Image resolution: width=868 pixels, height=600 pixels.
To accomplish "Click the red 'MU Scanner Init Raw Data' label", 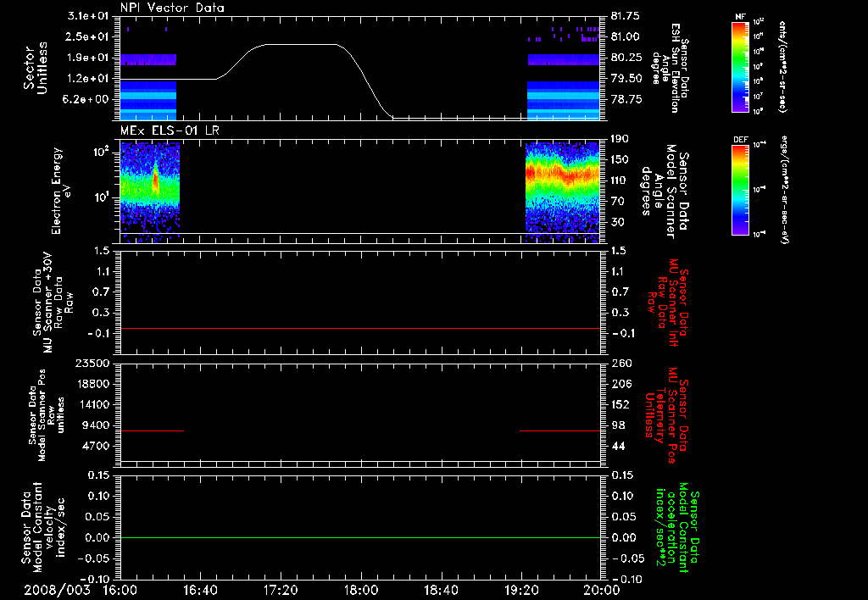I will click(668, 303).
